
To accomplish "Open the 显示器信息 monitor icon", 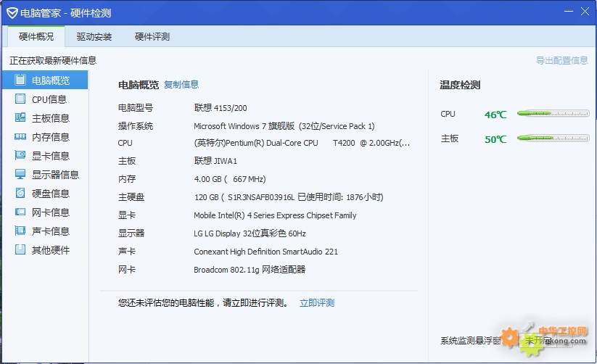I will tap(20, 174).
